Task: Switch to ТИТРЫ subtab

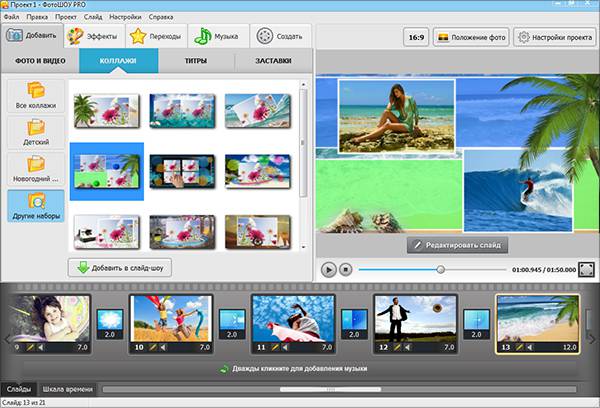Action: point(196,61)
